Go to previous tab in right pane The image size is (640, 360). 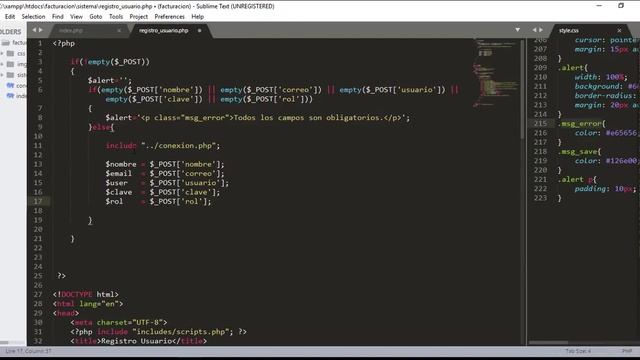[534, 30]
